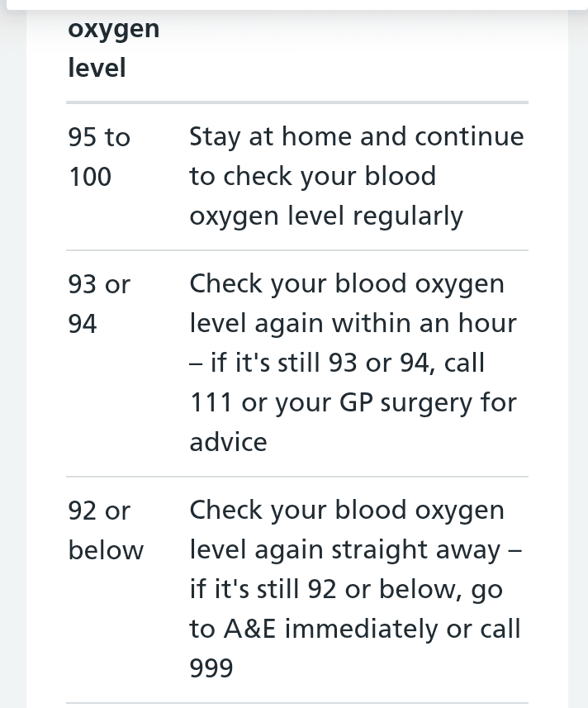
Task: Click the 'oxygen level' column header
Action: pyautogui.click(x=114, y=49)
